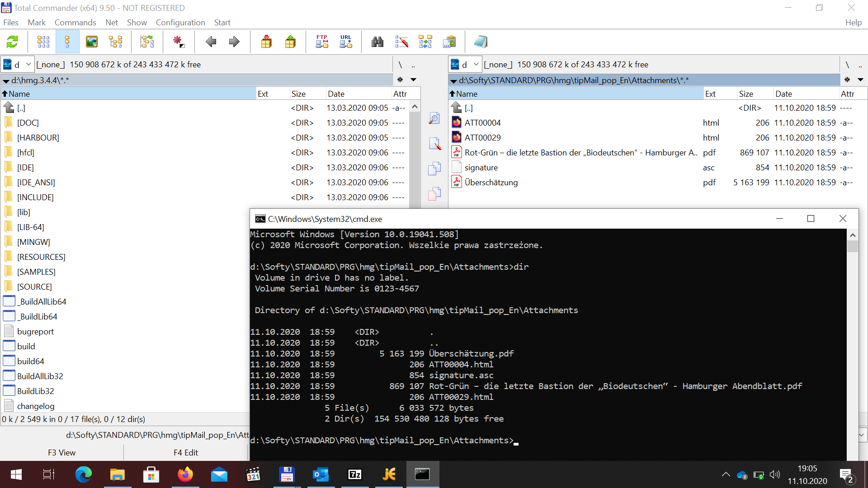
Task: Open Outlook from the taskbar
Action: (x=321, y=474)
